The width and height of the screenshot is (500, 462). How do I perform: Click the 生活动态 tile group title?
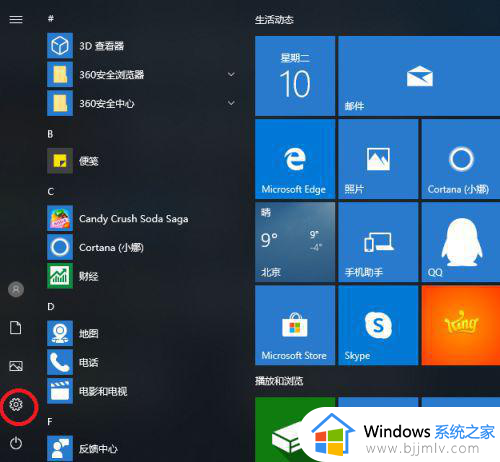point(274,20)
